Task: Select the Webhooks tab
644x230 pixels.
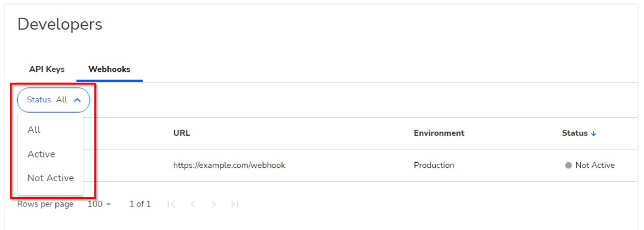Action: tap(109, 69)
